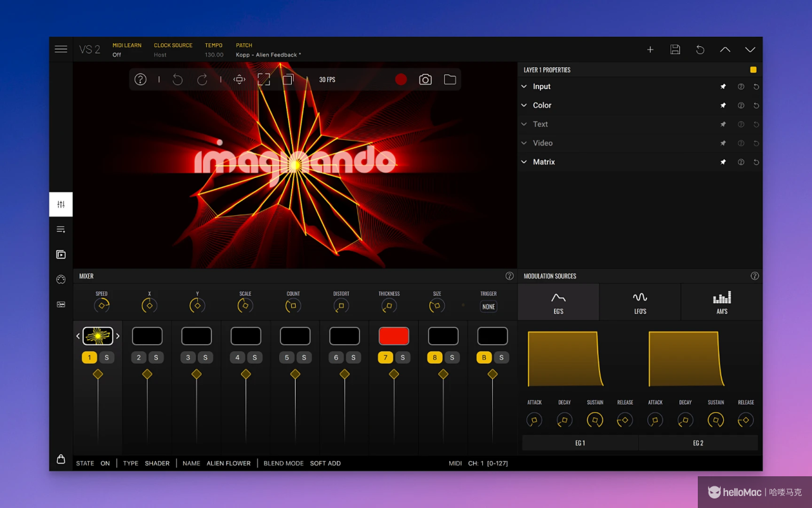The height and width of the screenshot is (508, 812).
Task: Open help for the Matrix section
Action: tap(740, 163)
